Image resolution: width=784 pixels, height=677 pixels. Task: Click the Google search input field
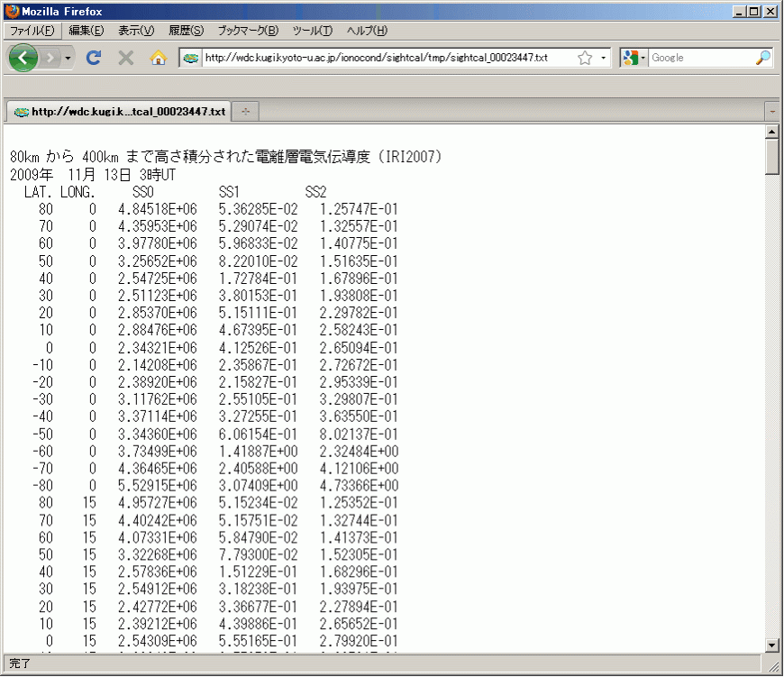tap(701, 58)
